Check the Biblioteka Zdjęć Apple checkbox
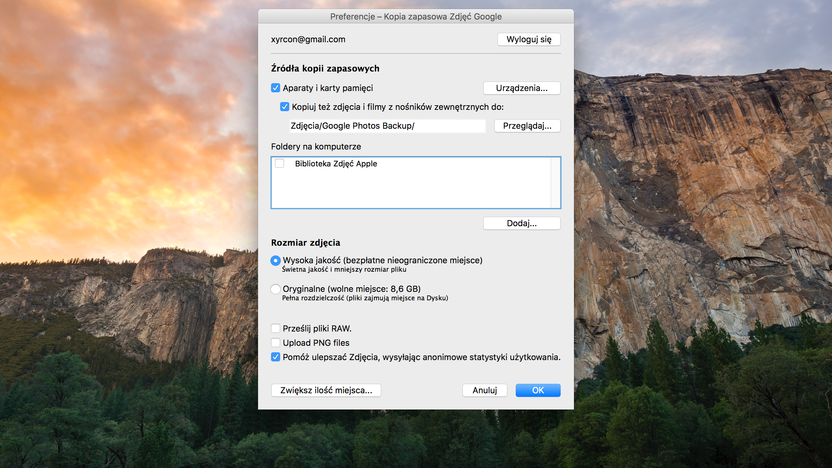Viewport: 832px width, 468px height. [280, 163]
